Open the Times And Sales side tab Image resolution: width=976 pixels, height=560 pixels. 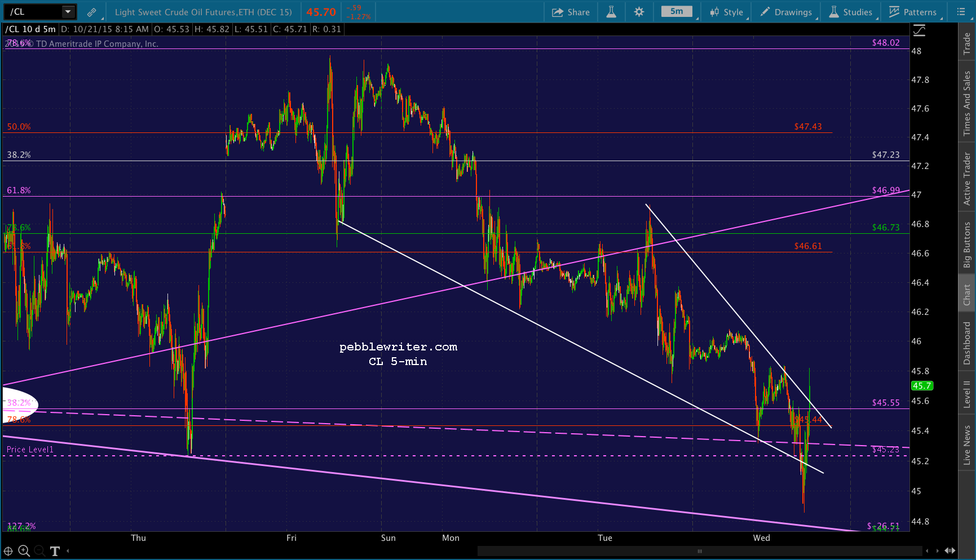click(967, 103)
